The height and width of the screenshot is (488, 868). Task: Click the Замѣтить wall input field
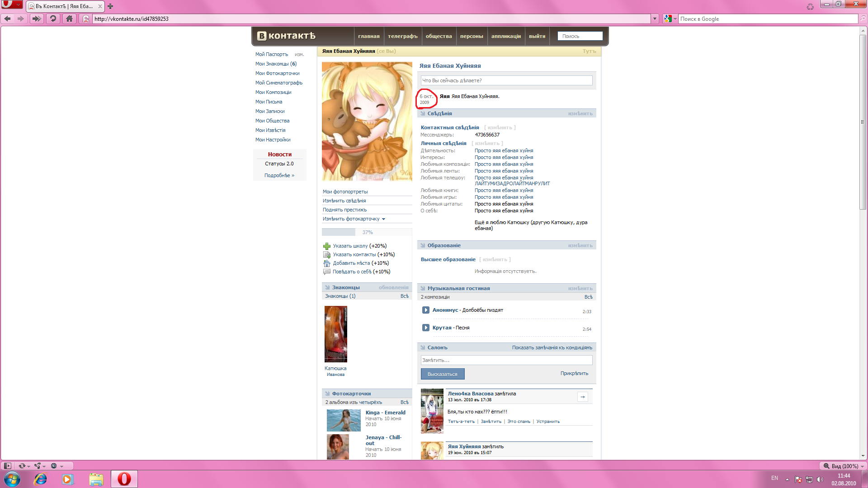(506, 360)
